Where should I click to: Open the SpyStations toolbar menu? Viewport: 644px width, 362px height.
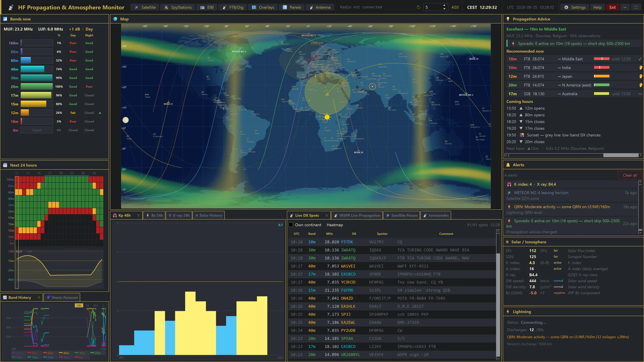(178, 7)
